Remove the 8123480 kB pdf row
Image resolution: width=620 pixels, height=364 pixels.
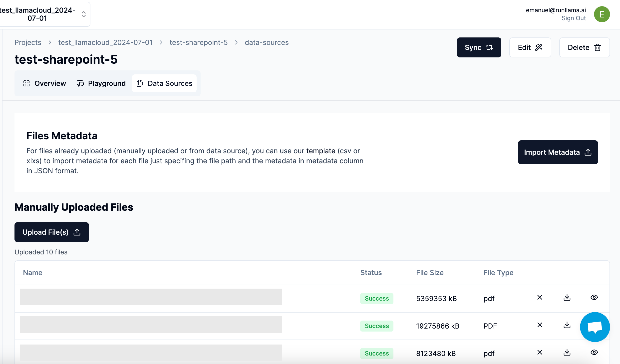(540, 352)
